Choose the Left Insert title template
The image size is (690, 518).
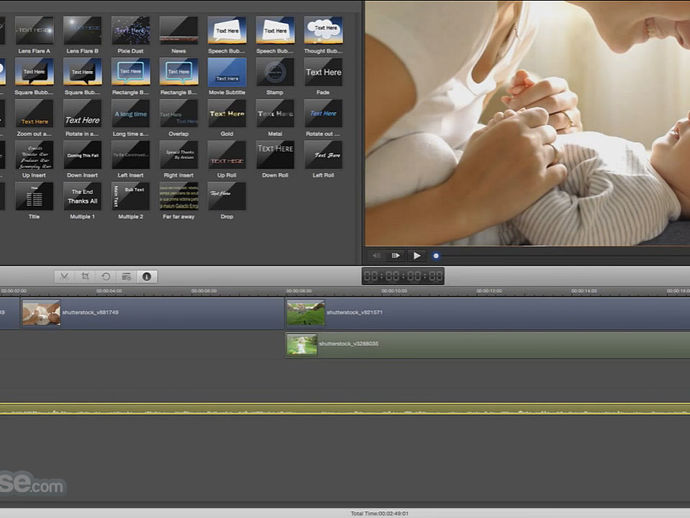click(131, 159)
